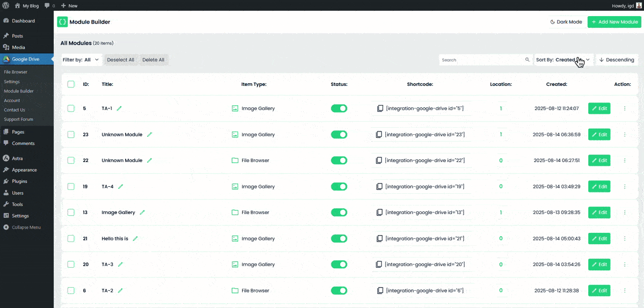Open three-dot action menu for TA-4 row

click(x=625, y=187)
